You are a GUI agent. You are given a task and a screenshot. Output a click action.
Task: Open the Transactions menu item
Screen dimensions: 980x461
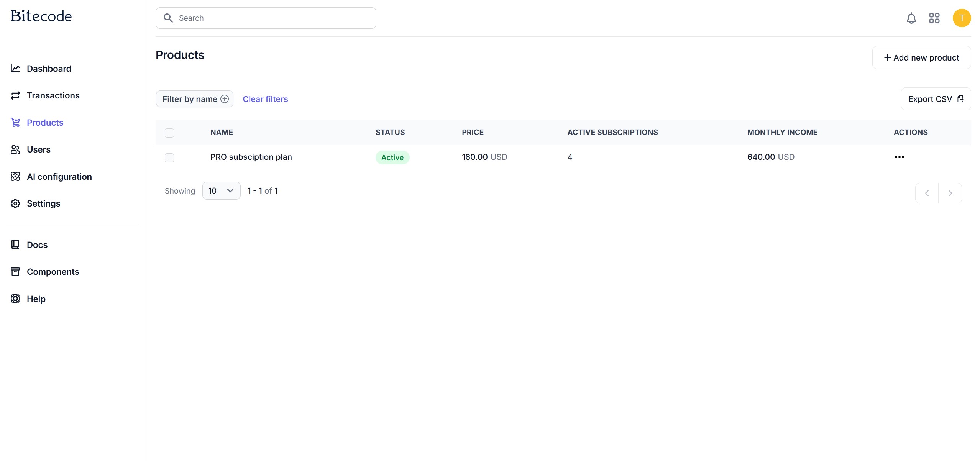(x=53, y=95)
